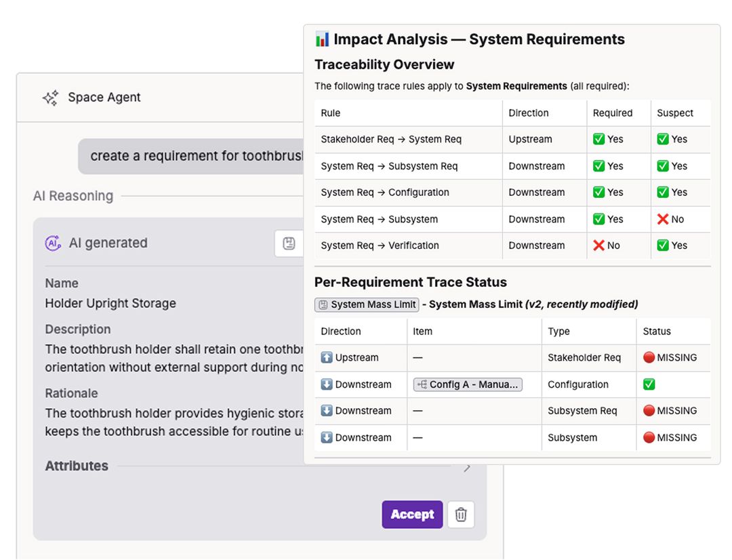This screenshot has width=732, height=560.
Task: Click the Rationale field label
Action: [x=71, y=393]
